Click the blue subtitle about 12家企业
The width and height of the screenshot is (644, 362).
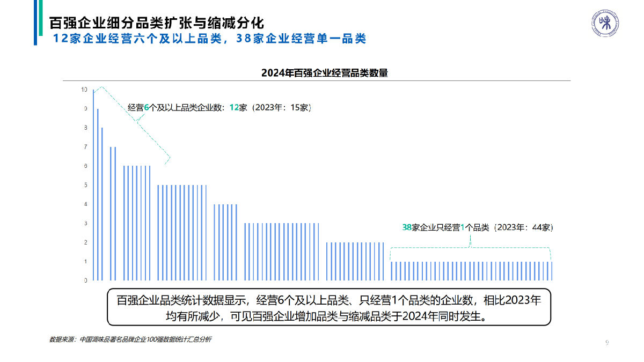[209, 38]
